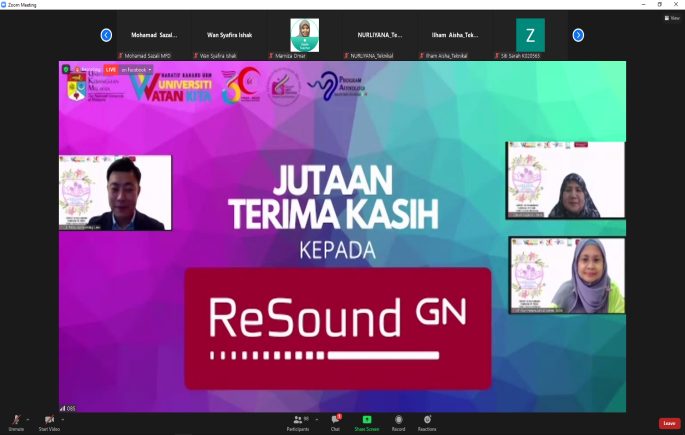Select Mohamad Sazali participant tile

(x=155, y=35)
